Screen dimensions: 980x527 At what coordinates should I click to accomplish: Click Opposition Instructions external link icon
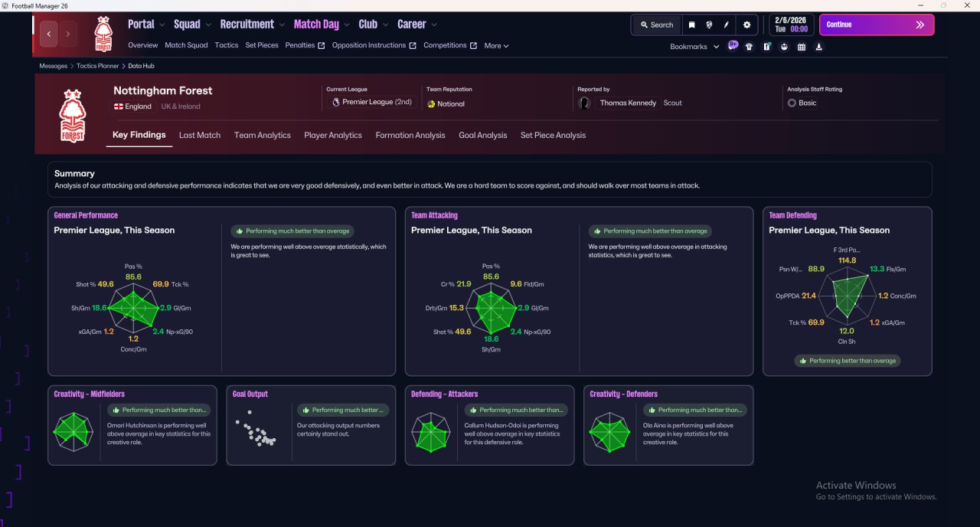point(413,45)
